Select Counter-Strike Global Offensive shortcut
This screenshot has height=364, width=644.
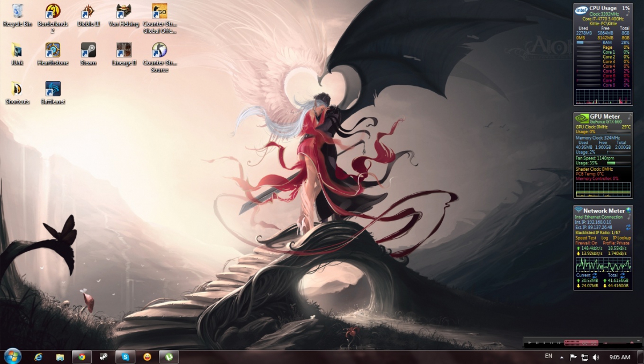(159, 18)
